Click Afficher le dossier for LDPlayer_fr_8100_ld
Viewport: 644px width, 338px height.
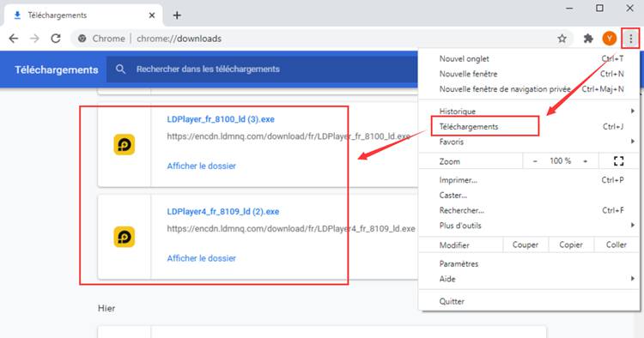tap(201, 166)
